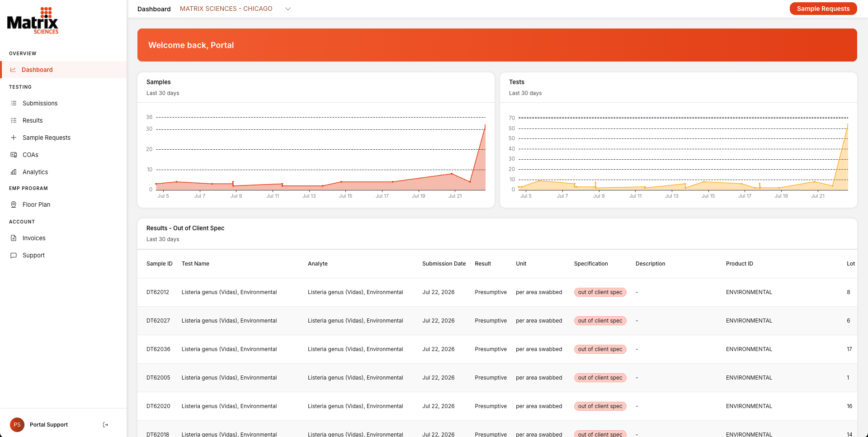This screenshot has height=437, width=868.
Task: Click the plus icon beside Sample Requests
Action: click(14, 138)
